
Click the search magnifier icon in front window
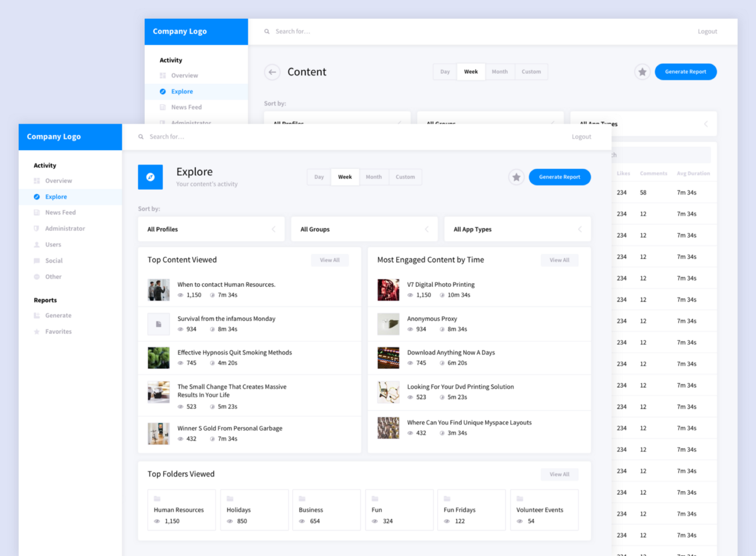point(141,137)
